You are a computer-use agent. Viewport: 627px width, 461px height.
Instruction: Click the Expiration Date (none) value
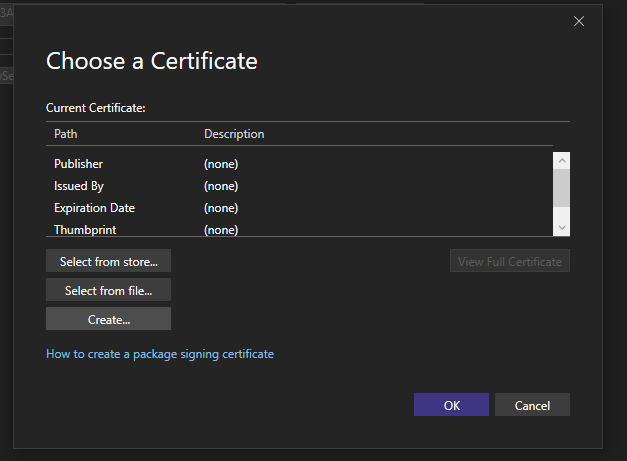221,208
